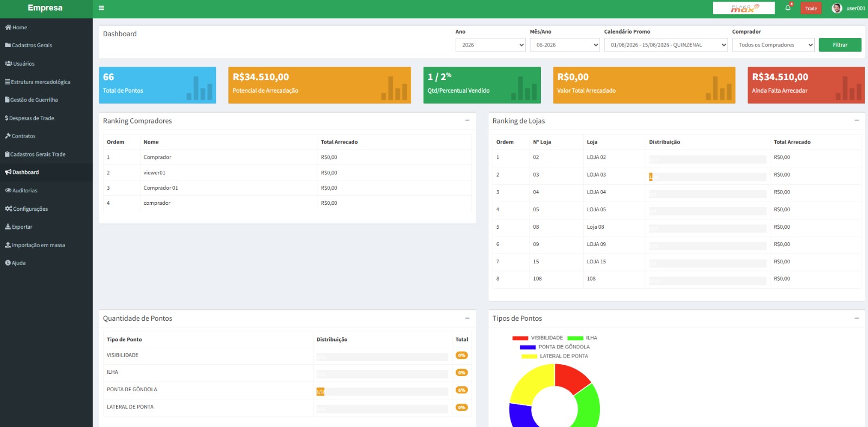This screenshot has width=868, height=427.
Task: Click the user001 avatar picture
Action: [837, 8]
